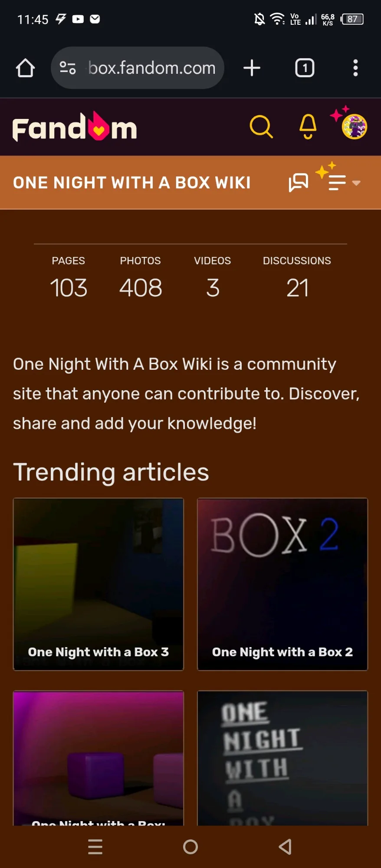Screen dimensions: 381x868
Task: Open the user profile avatar
Action: [x=355, y=127]
